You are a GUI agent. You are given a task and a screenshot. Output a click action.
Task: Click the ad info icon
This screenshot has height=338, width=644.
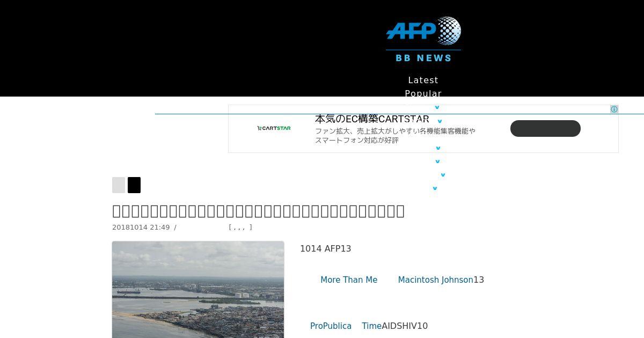(x=614, y=109)
